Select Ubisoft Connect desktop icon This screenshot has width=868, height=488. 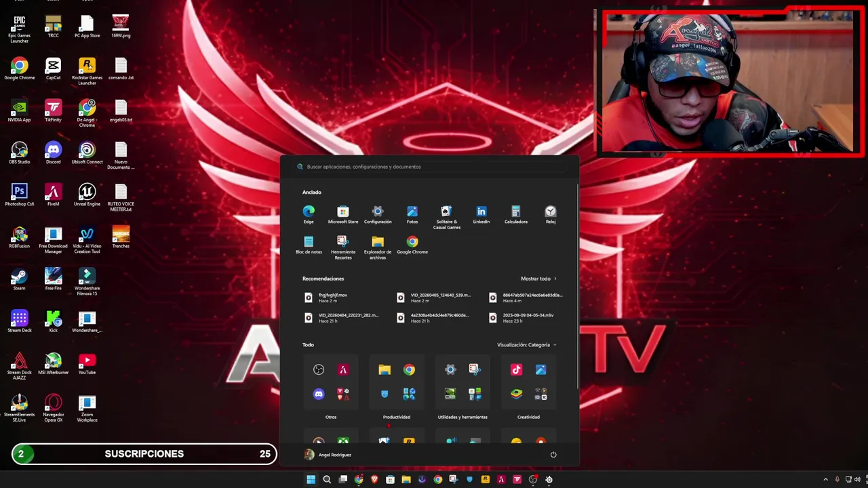[87, 153]
